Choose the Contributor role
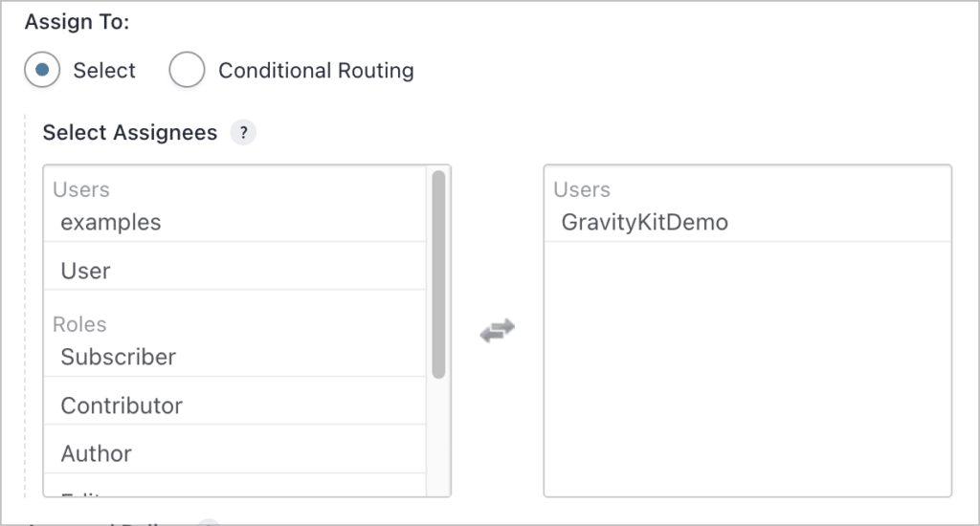980x526 pixels. pos(235,406)
